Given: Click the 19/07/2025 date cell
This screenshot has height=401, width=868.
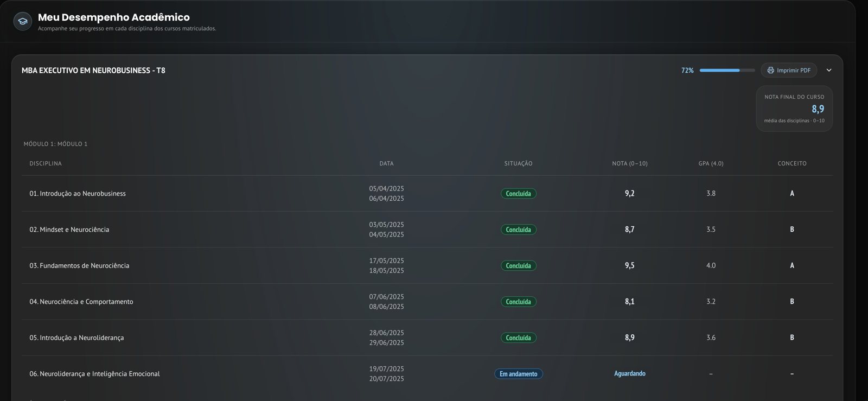Looking at the screenshot, I should pyautogui.click(x=387, y=369).
